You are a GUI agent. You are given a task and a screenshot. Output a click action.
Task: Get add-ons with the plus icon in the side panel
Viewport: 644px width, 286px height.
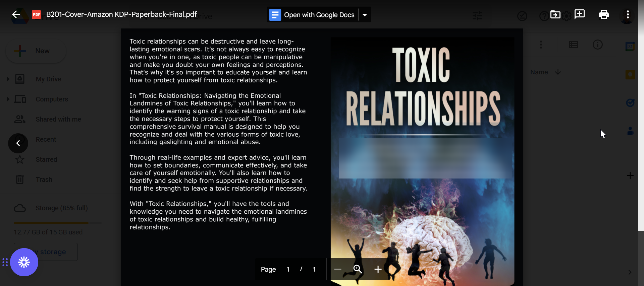630,175
